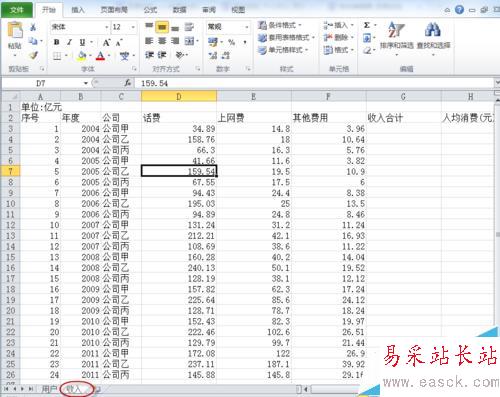Viewport: 500px width, 397px height.
Task: Click the right text alignment icon
Action: [175, 41]
